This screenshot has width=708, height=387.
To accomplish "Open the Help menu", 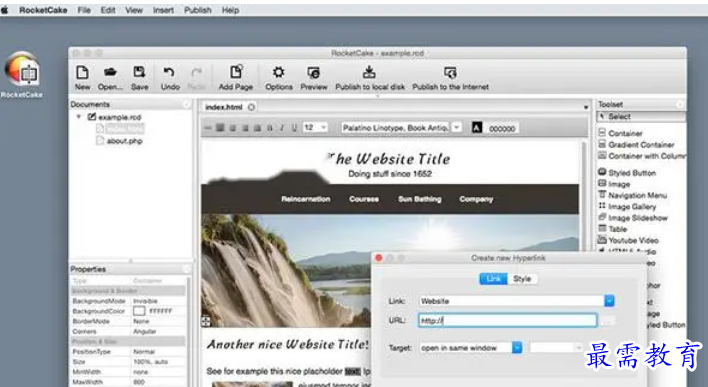I will click(x=230, y=10).
